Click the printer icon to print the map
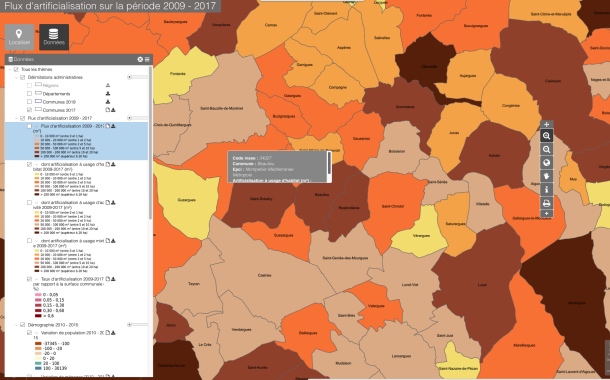 click(x=546, y=203)
